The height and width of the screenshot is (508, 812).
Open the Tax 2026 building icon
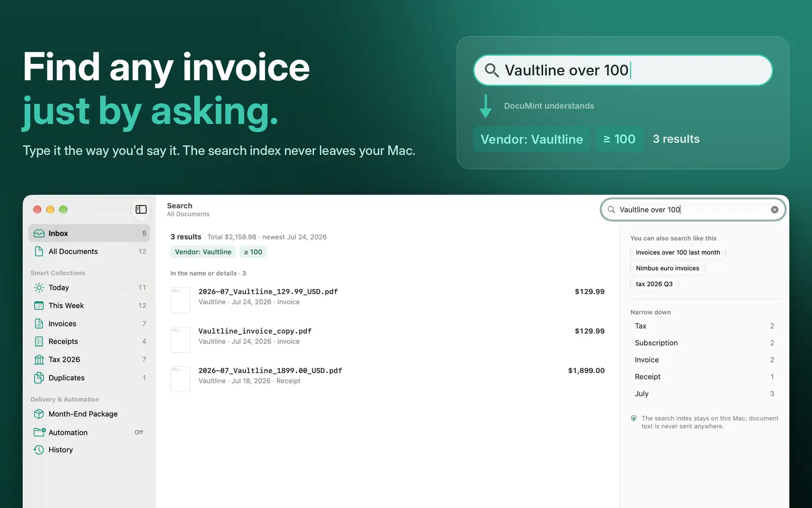click(39, 360)
